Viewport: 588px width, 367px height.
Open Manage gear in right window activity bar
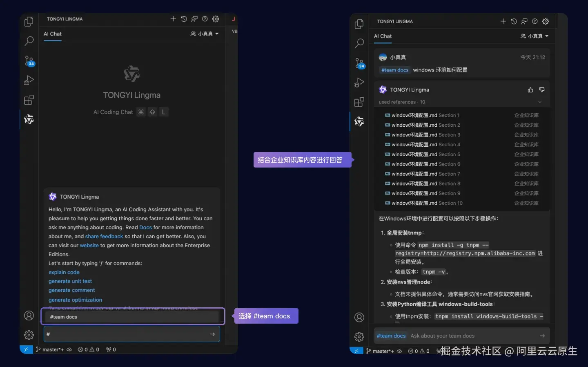tap(359, 337)
